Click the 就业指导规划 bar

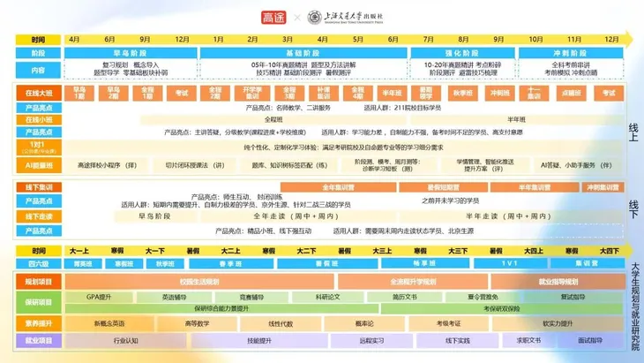point(558,282)
